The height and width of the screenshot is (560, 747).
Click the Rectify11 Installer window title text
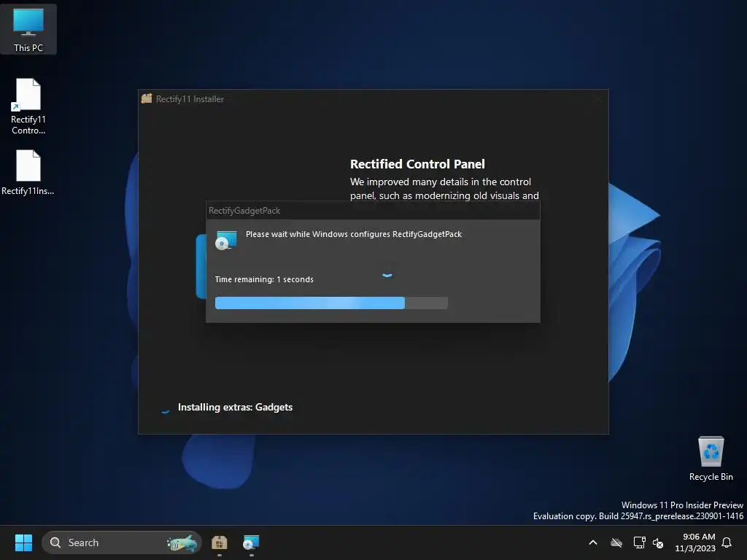click(190, 99)
